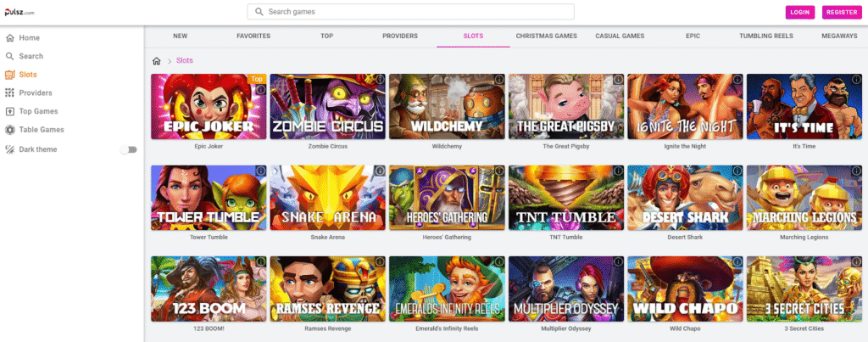Open the Multiplier Odyssey game thumbnail

pos(566,289)
